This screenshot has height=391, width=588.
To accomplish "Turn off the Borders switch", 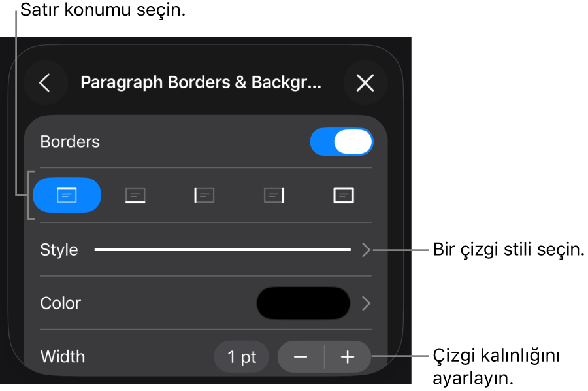I will point(342,142).
